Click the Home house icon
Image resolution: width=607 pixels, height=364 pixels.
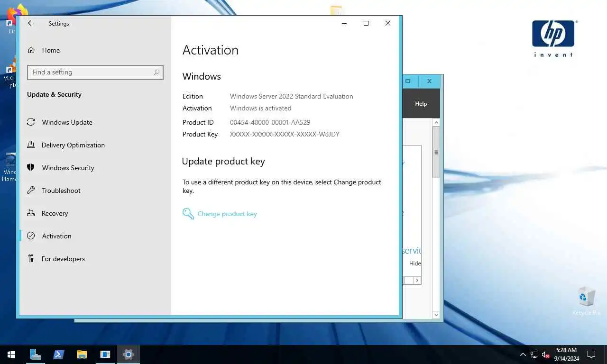(31, 50)
